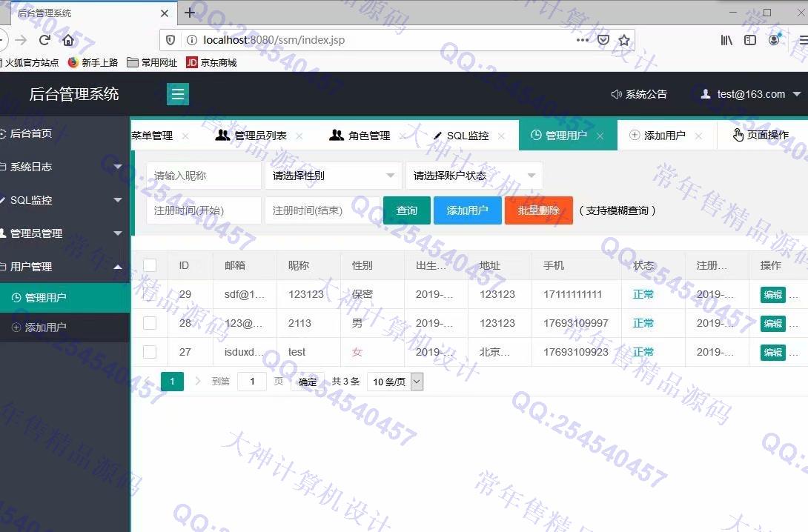Select 添加用户 in the sidebar
808x532 pixels.
(x=64, y=327)
